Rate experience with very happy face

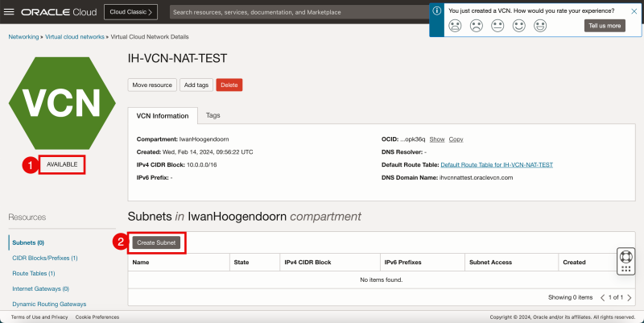540,26
